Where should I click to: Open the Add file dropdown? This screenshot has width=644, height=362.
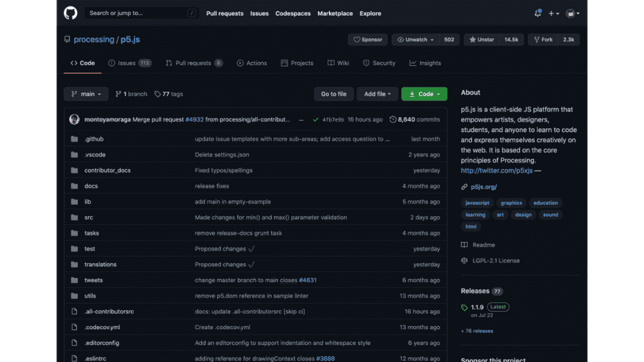377,94
